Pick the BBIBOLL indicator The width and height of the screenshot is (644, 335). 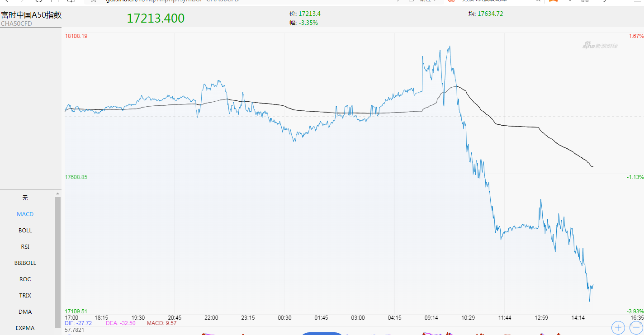tap(25, 263)
